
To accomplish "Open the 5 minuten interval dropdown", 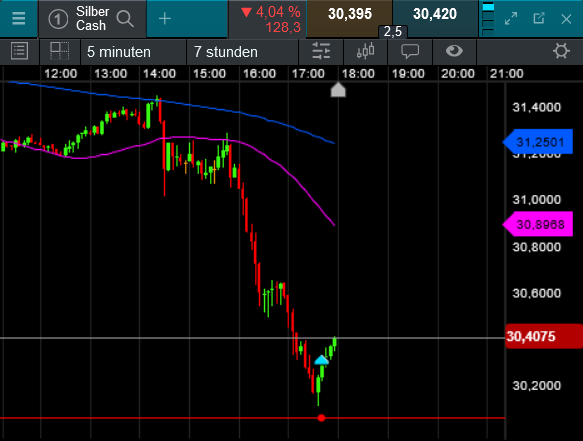I will [133, 52].
